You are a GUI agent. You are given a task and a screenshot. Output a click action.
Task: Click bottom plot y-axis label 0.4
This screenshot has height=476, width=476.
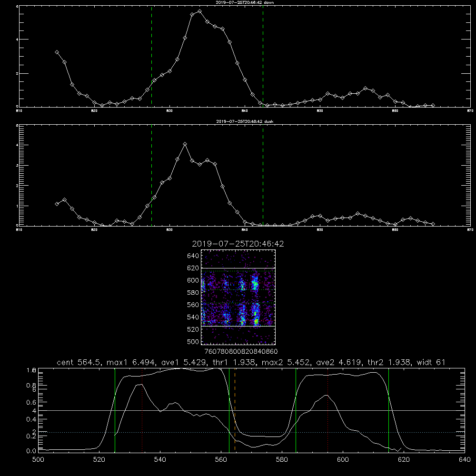31,419
